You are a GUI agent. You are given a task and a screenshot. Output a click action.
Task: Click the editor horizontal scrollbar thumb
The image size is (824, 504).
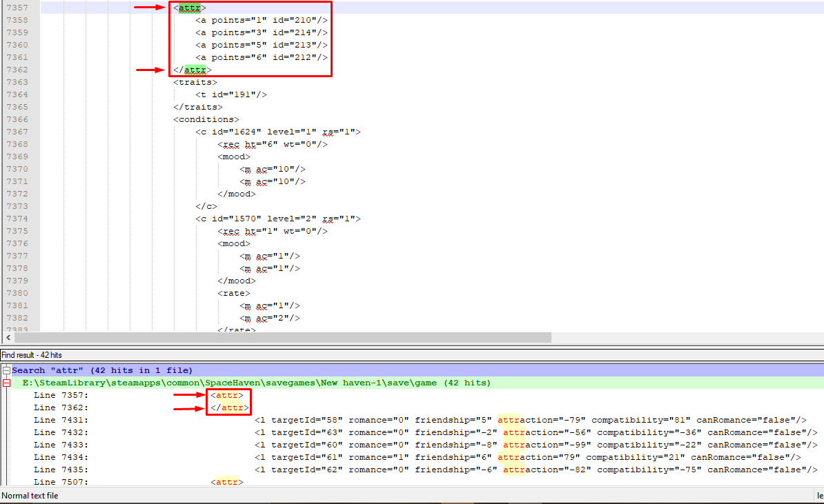(x=282, y=338)
